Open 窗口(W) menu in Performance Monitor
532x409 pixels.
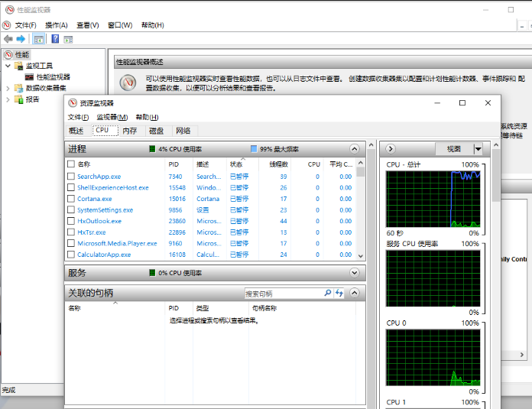tap(120, 25)
